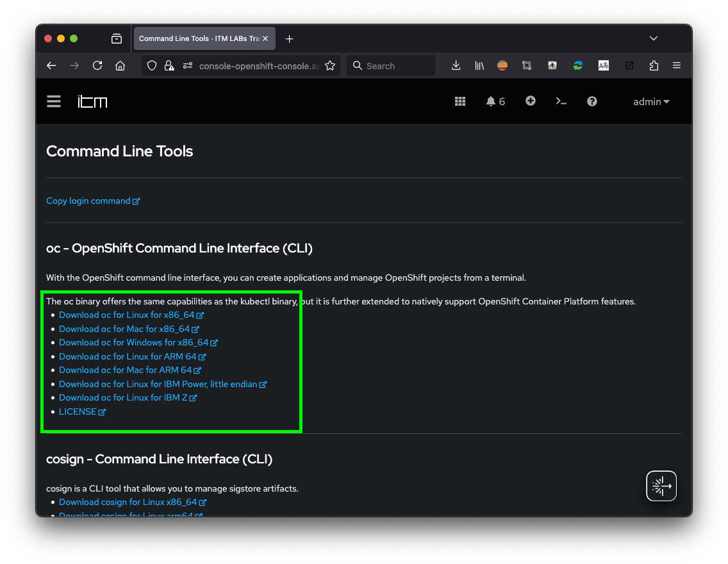The image size is (728, 564).
Task: Close the Command Line Tools tab
Action: pyautogui.click(x=265, y=38)
